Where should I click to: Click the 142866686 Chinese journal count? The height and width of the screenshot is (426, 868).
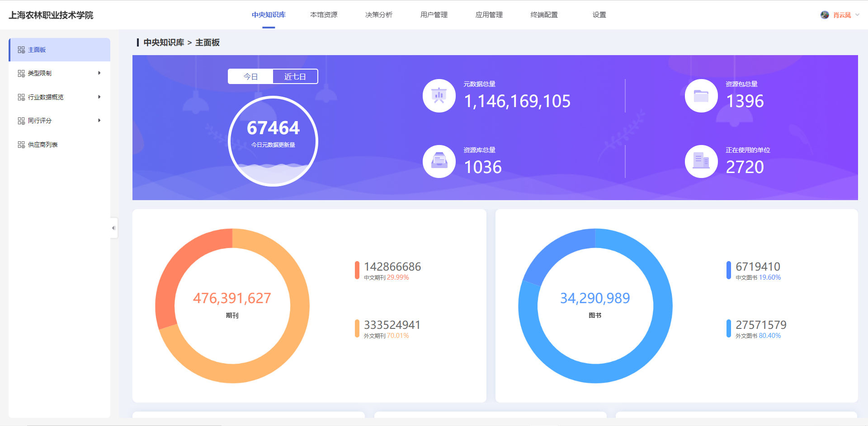click(x=392, y=267)
